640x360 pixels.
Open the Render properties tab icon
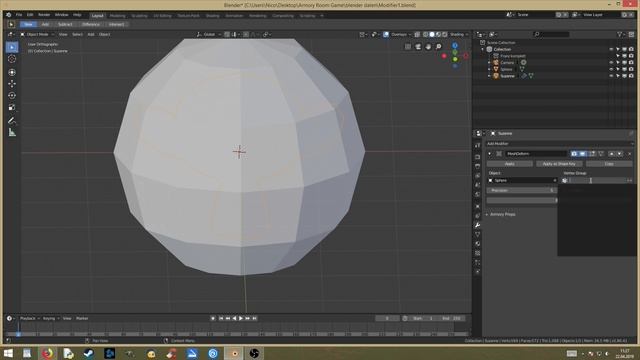[477, 157]
